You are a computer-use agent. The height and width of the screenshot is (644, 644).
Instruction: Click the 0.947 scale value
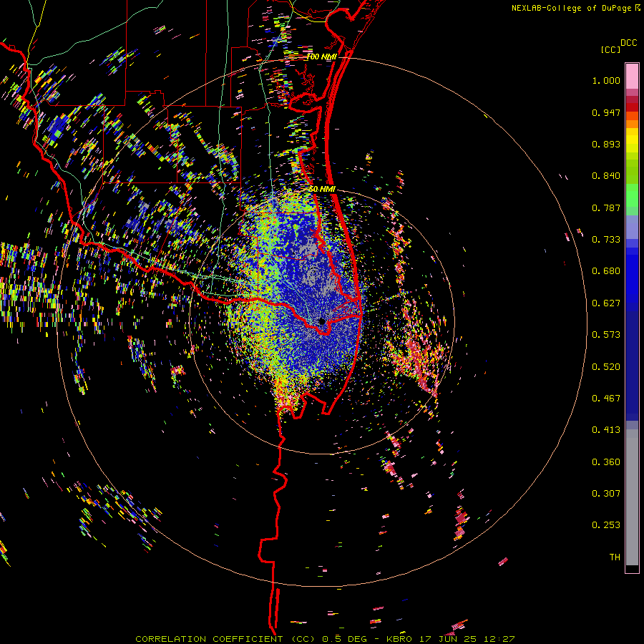coord(606,112)
